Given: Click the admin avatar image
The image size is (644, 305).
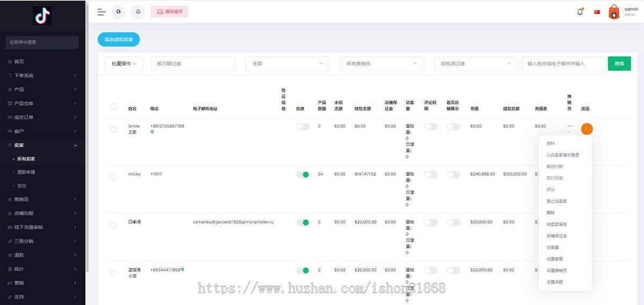Looking at the screenshot, I should click(614, 12).
